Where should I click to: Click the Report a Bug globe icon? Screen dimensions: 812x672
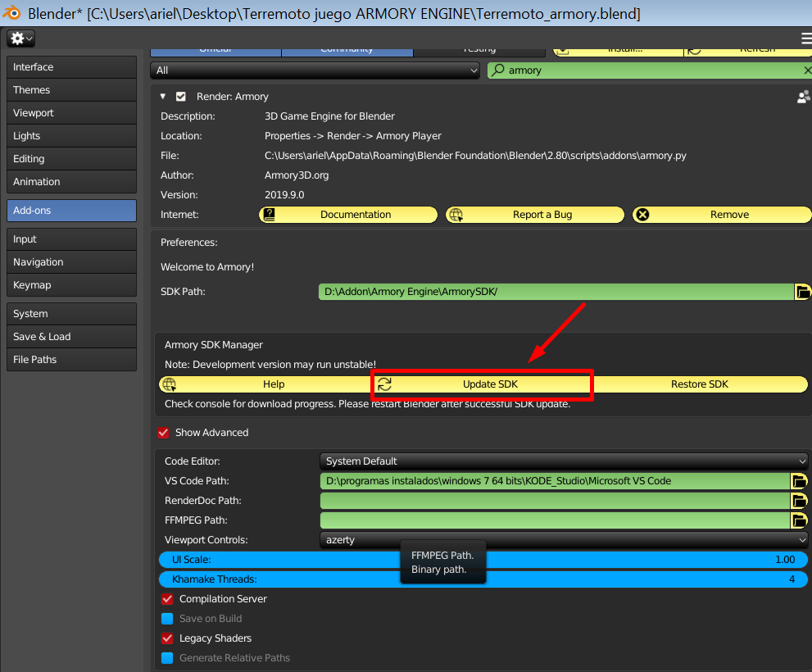456,215
